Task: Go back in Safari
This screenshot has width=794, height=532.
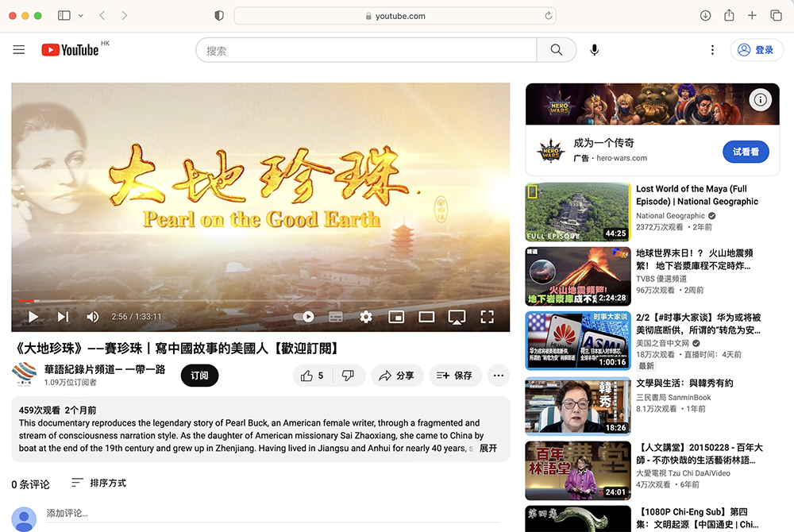Action: [102, 16]
